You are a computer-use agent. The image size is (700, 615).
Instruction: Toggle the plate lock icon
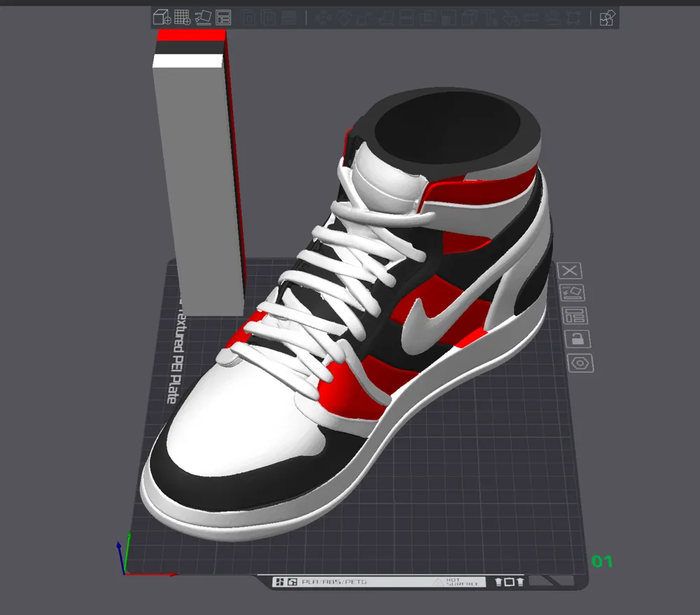coord(577,339)
